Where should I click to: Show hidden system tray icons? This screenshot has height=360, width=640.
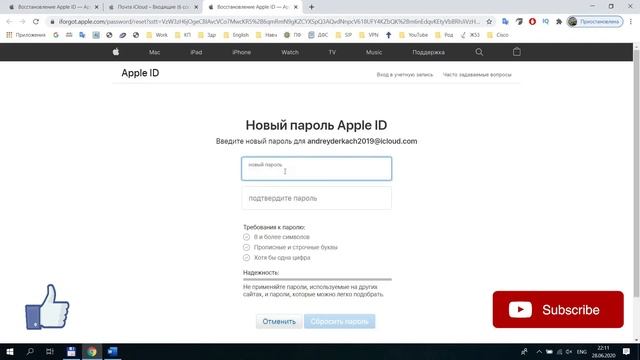(x=539, y=351)
